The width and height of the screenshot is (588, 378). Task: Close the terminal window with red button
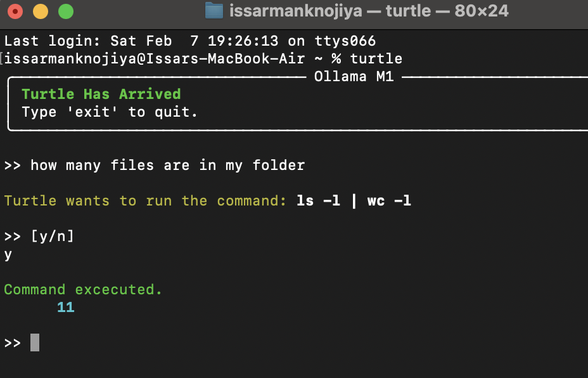coord(15,11)
